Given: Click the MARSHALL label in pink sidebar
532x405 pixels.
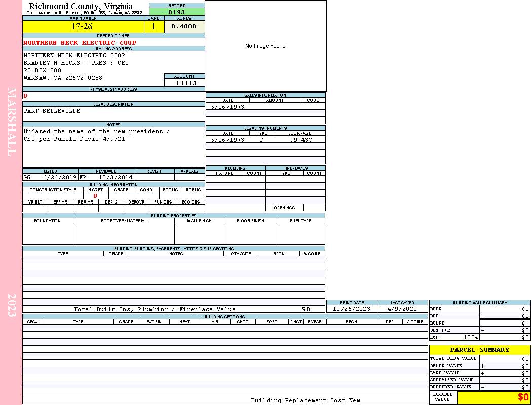Looking at the screenshot, I should tap(12, 121).
